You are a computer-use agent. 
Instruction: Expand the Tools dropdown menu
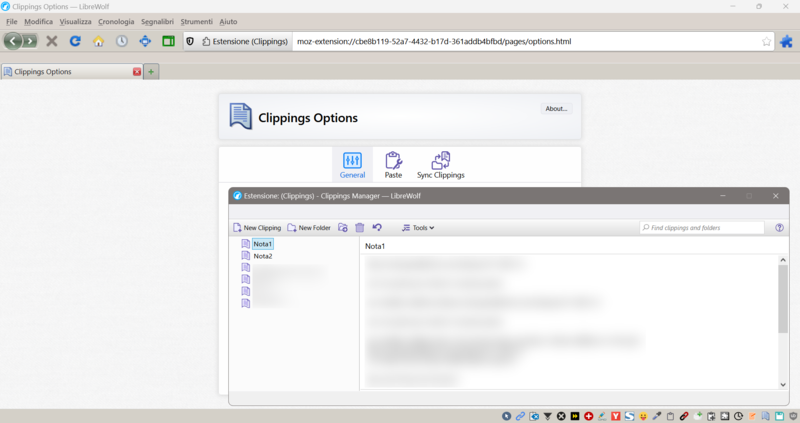[418, 228]
